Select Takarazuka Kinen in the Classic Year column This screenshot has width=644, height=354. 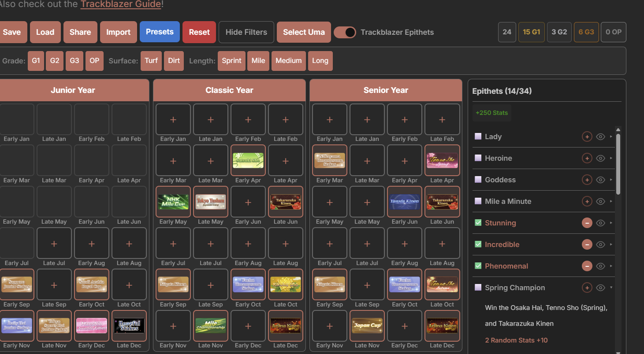pos(286,202)
